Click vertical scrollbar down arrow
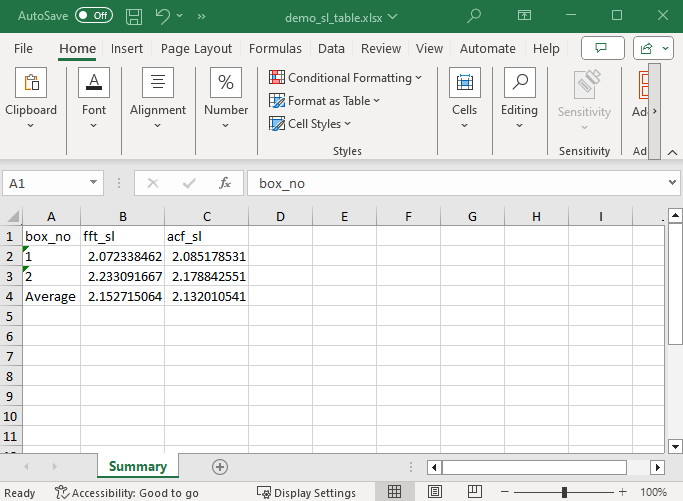The height and width of the screenshot is (501, 683). pos(675,447)
